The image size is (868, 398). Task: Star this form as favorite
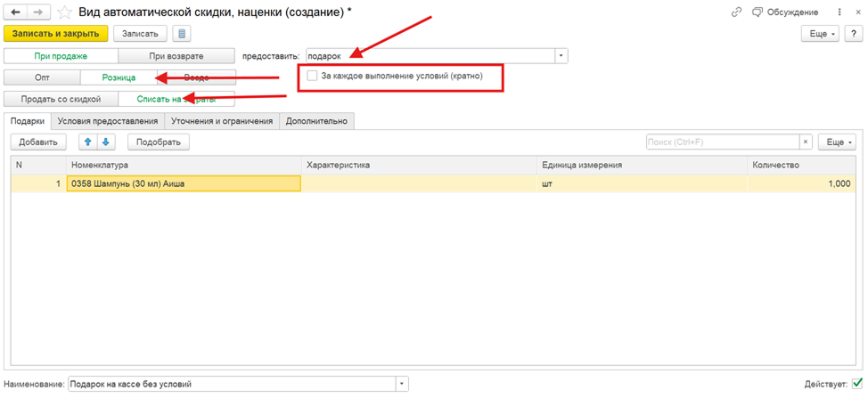pyautogui.click(x=65, y=12)
